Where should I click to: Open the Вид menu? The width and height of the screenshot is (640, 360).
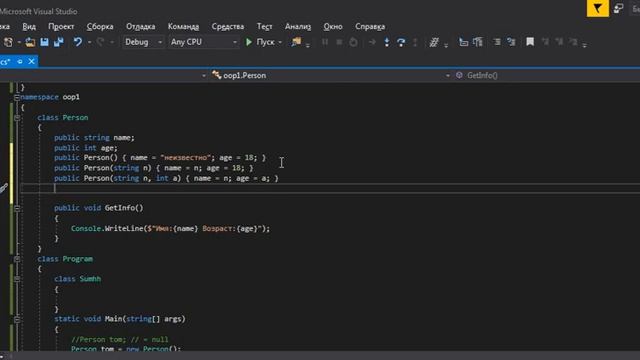pyautogui.click(x=29, y=27)
